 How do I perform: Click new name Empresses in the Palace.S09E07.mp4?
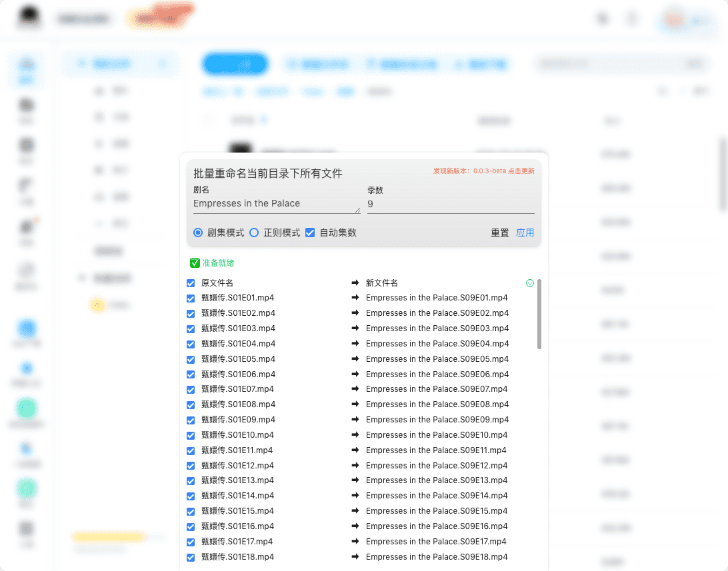[437, 389]
